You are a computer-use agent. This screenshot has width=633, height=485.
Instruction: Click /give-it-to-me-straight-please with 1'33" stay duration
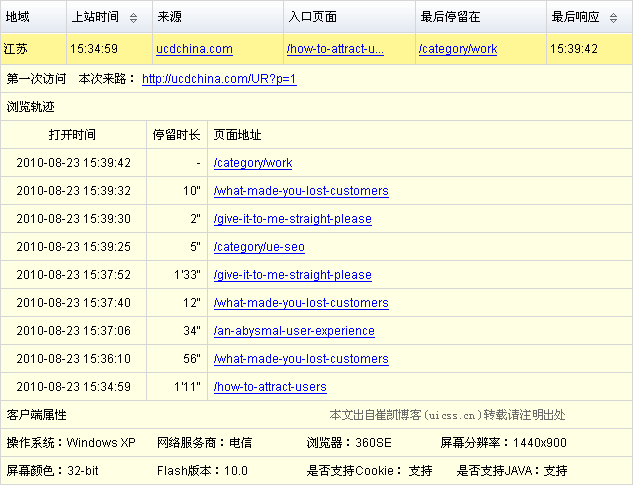pos(292,275)
